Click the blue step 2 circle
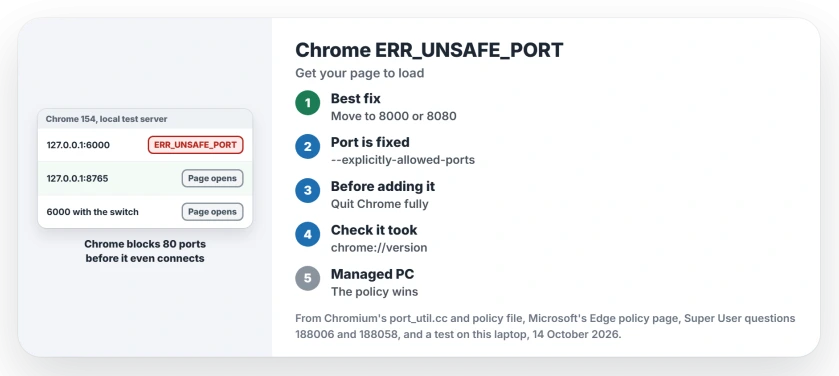Viewport: 839px width, 376px height. (308, 147)
